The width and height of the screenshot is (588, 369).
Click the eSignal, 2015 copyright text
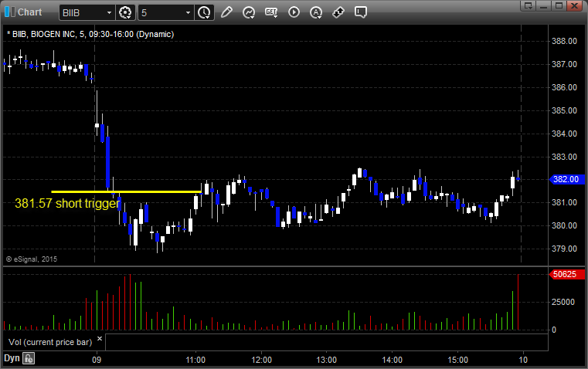[32, 259]
